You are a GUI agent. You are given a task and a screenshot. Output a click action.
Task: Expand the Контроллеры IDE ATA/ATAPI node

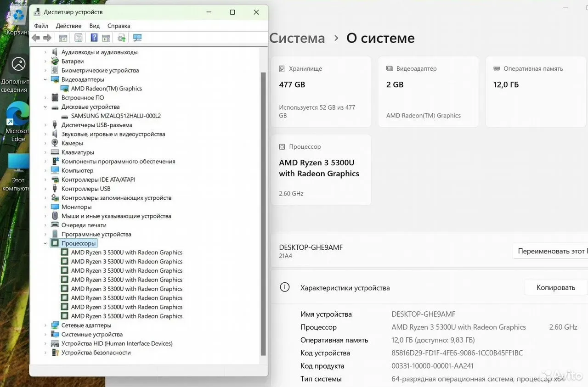(45, 179)
